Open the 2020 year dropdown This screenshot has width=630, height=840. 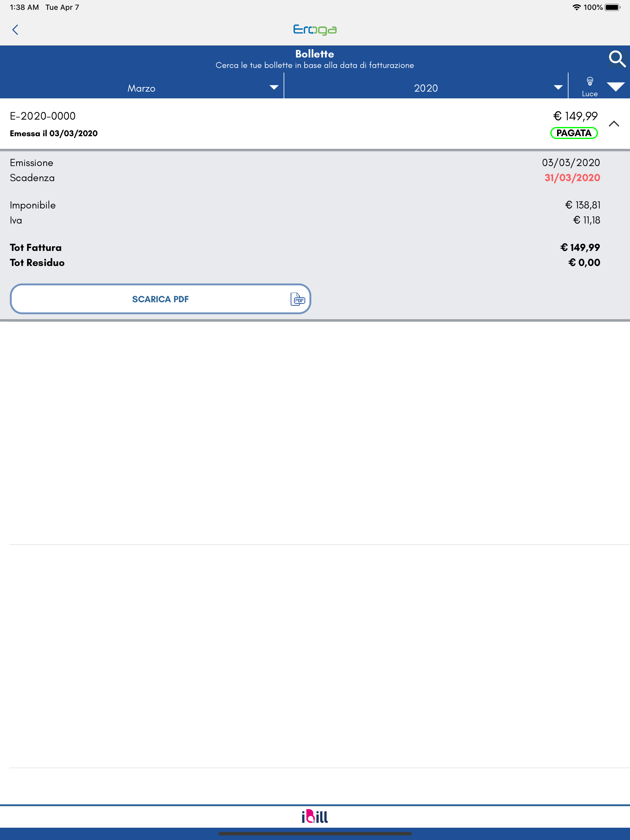coord(426,88)
